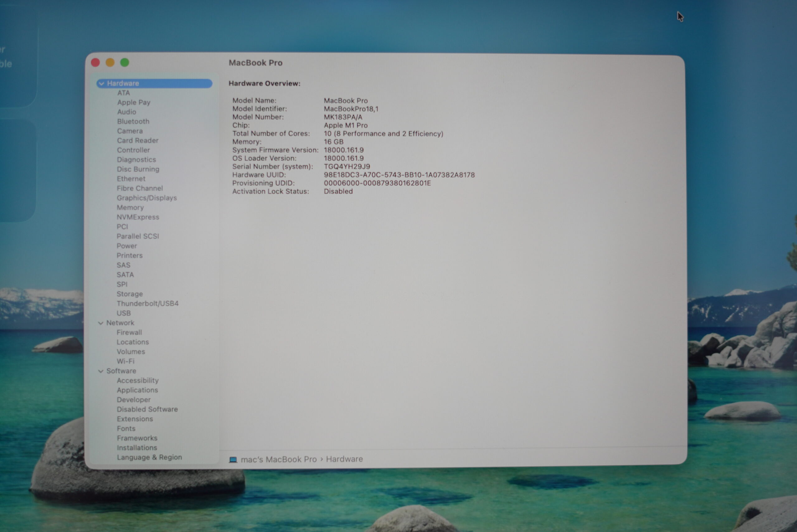The width and height of the screenshot is (797, 532).
Task: Click the Activation Lock Status Disabled value
Action: 338,191
